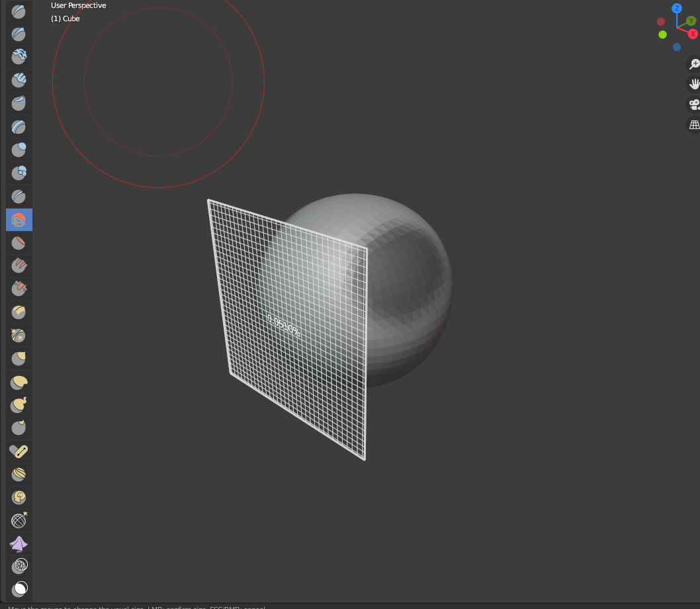
Task: Select the Clay Strips brush
Action: [x=19, y=81]
